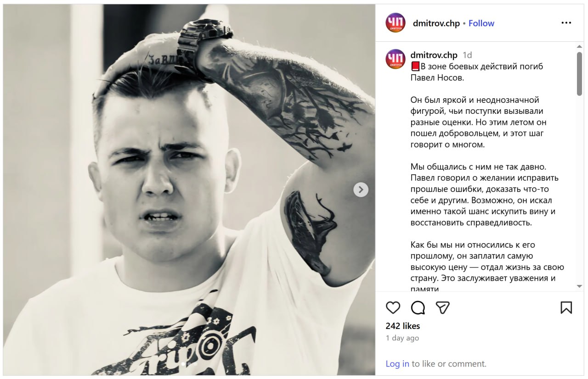Click the caption scrollbar's down arrow
The image size is (588, 379).
tap(580, 286)
